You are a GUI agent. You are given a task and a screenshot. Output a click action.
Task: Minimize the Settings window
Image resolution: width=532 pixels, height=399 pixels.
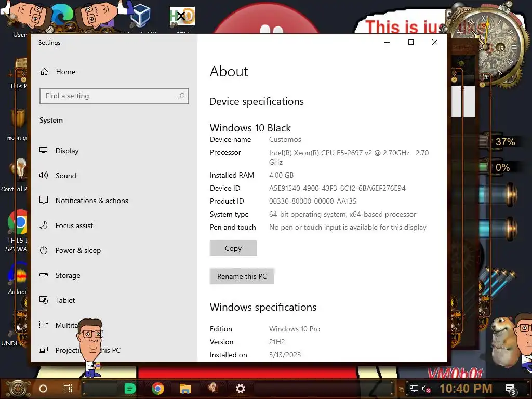pyautogui.click(x=387, y=42)
